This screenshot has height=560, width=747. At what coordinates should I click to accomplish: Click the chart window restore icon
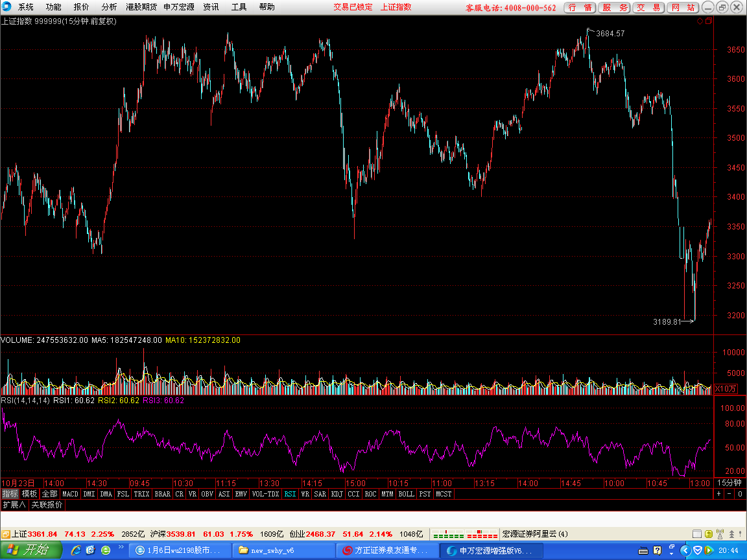709,21
